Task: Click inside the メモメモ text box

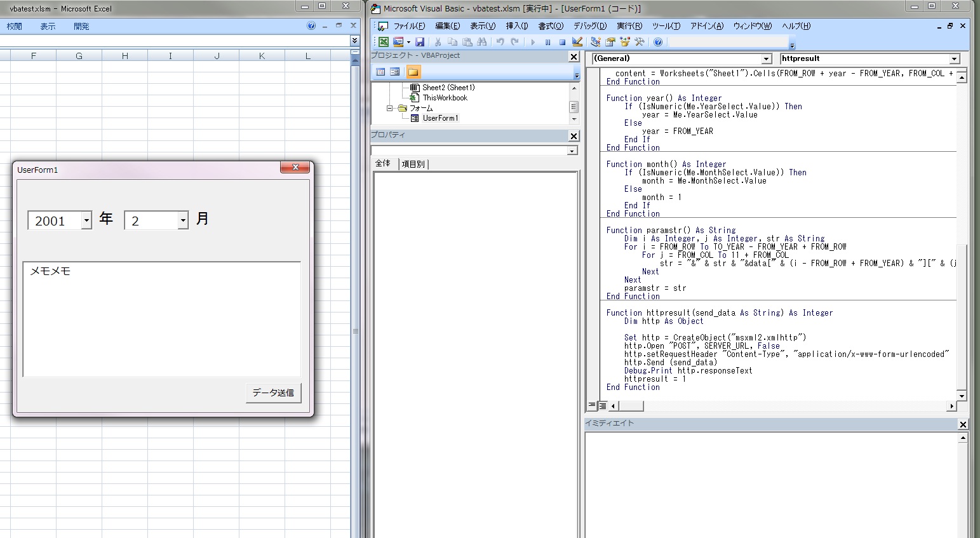Action: pyautogui.click(x=161, y=319)
